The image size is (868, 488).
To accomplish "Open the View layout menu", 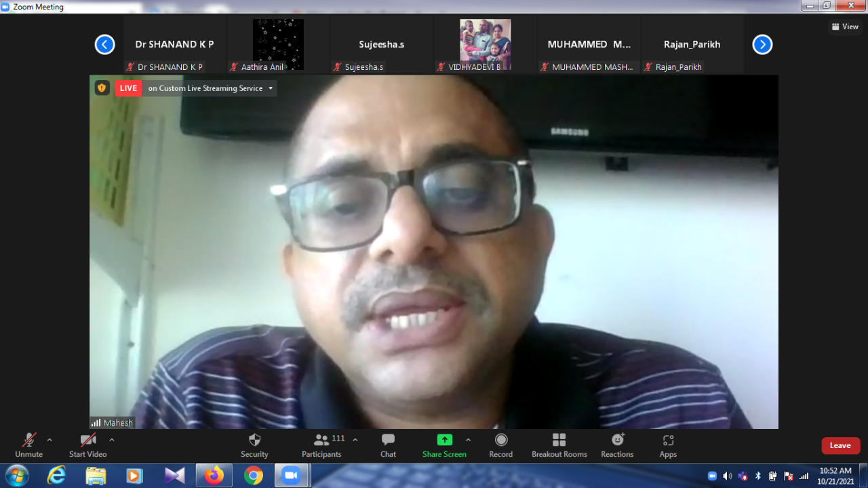I will [x=845, y=26].
